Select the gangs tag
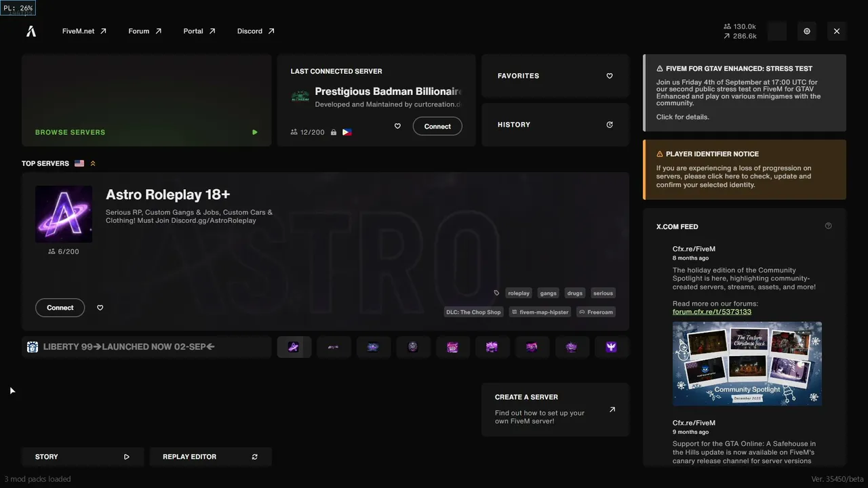This screenshot has width=868, height=488. 549,293
